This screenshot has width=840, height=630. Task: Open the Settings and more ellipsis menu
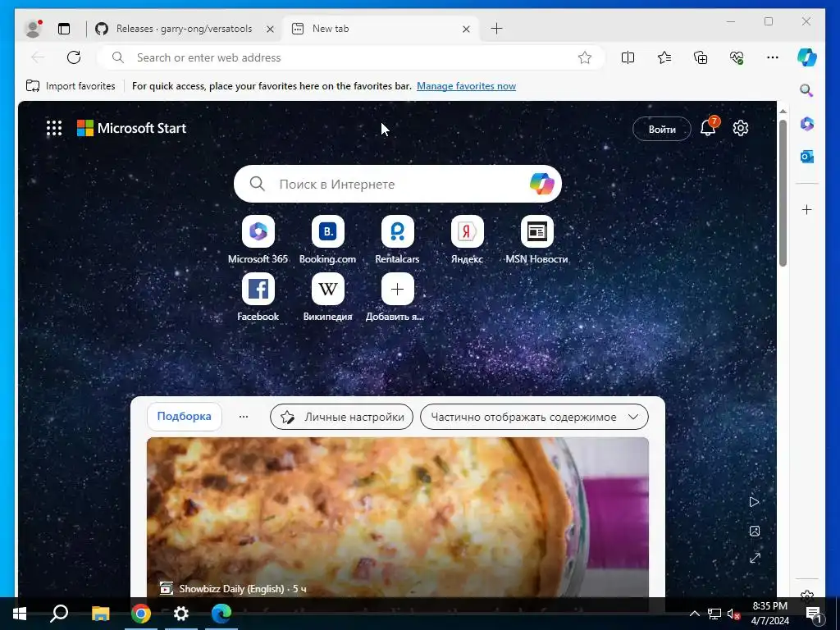click(773, 57)
